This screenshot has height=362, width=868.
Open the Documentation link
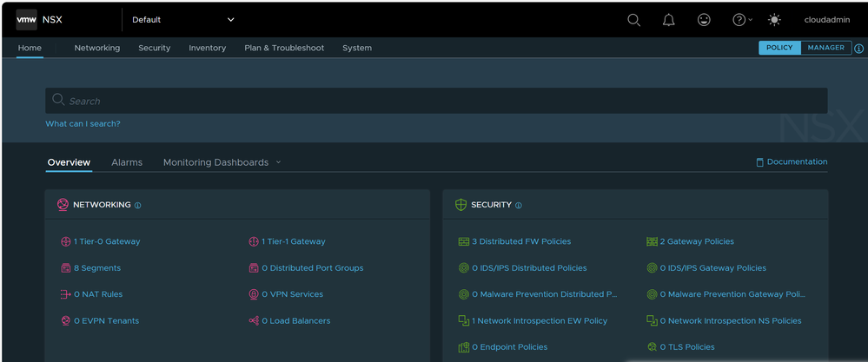[792, 162]
